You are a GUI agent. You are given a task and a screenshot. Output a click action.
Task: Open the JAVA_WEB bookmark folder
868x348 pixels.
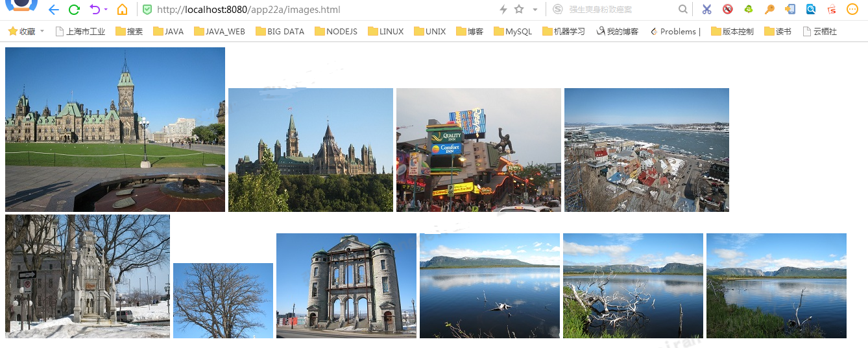coord(219,31)
